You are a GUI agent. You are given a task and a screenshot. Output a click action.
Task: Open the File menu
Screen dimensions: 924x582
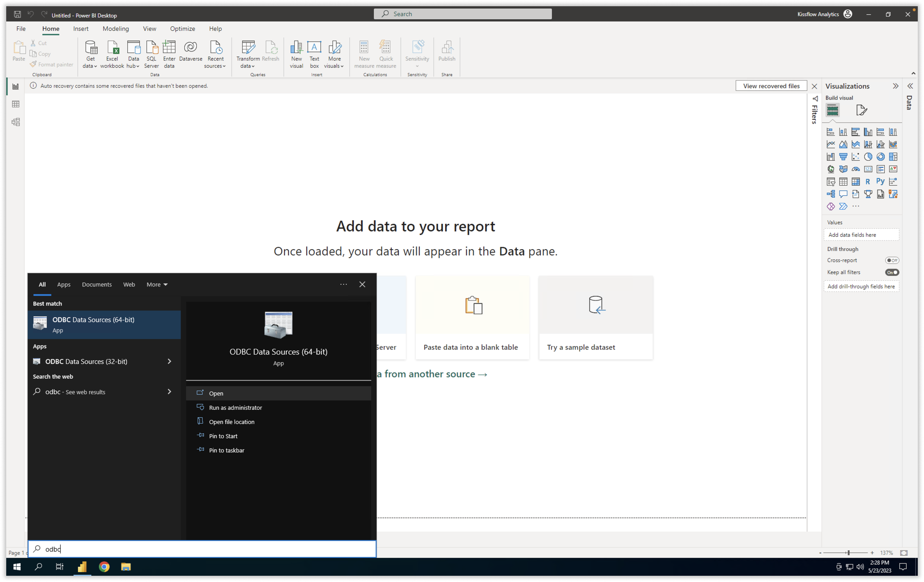click(21, 28)
